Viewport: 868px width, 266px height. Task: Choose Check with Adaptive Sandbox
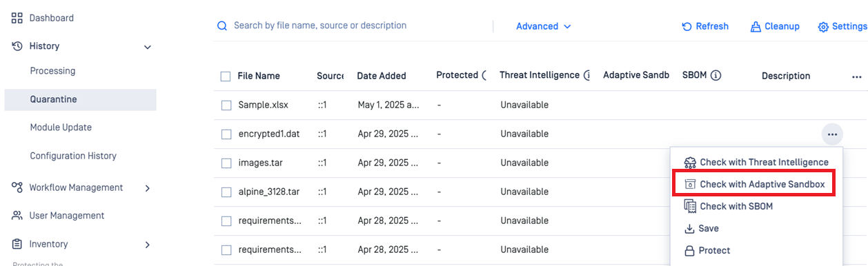coord(753,185)
